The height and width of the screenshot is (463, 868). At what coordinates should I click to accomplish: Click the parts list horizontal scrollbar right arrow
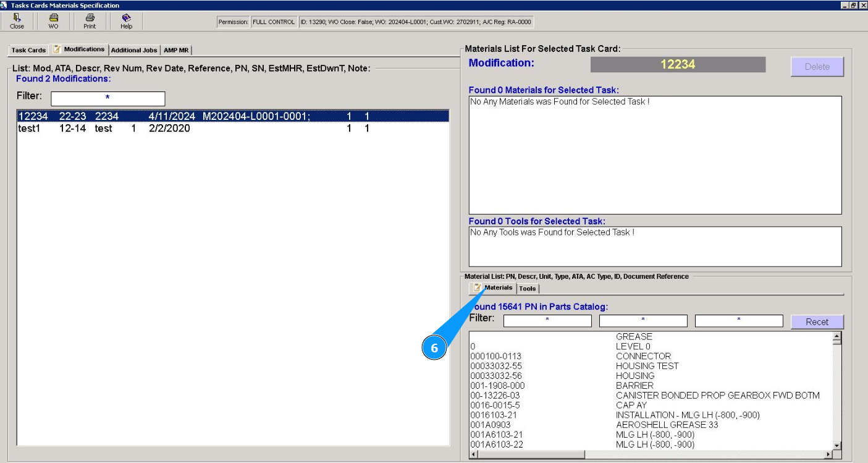coord(828,455)
